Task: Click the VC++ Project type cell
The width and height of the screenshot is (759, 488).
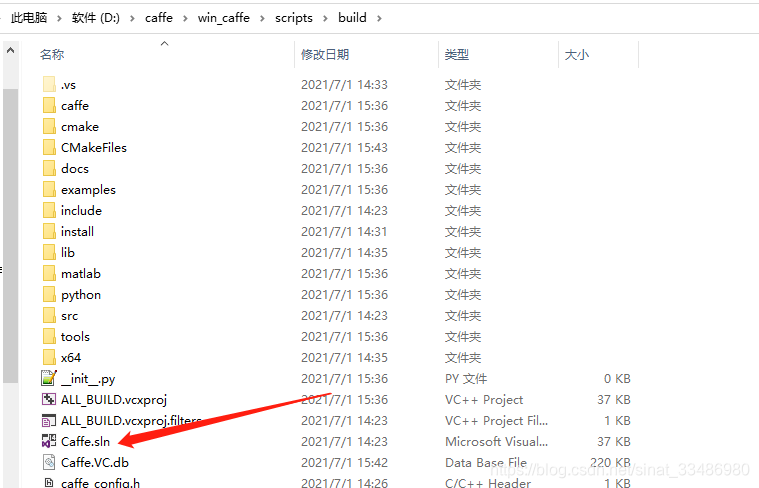Action: (484, 399)
